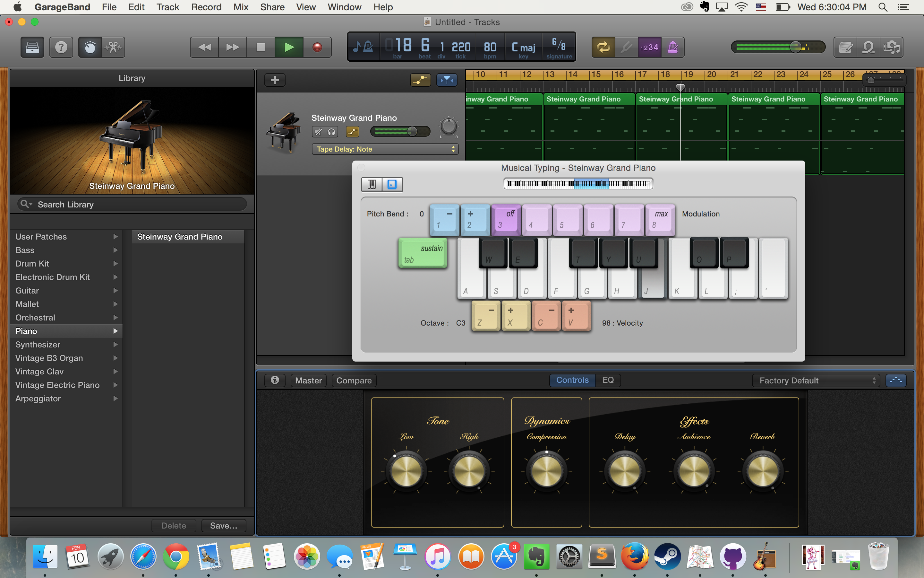Open the Library panel button
924x578 pixels.
pos(32,48)
